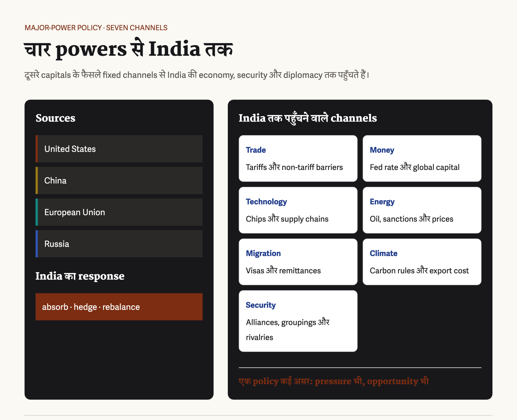This screenshot has height=420, width=517.
Task: Open the Migration channel card
Action: click(x=298, y=262)
